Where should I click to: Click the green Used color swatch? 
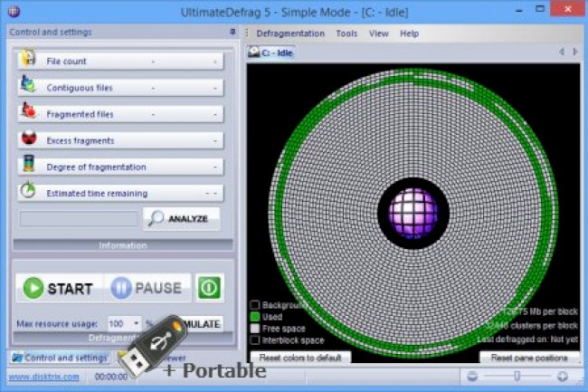coord(255,317)
